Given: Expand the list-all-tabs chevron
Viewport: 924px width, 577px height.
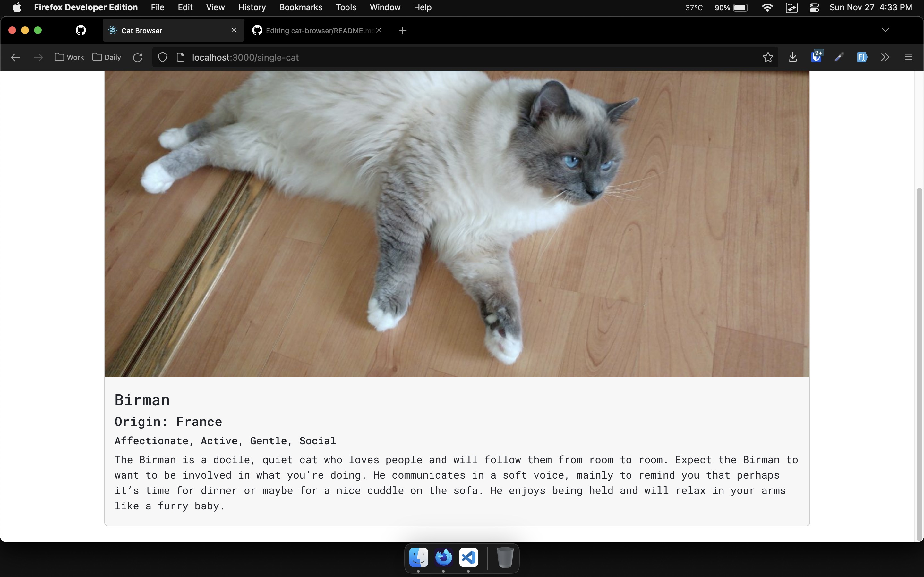Looking at the screenshot, I should tap(886, 30).
